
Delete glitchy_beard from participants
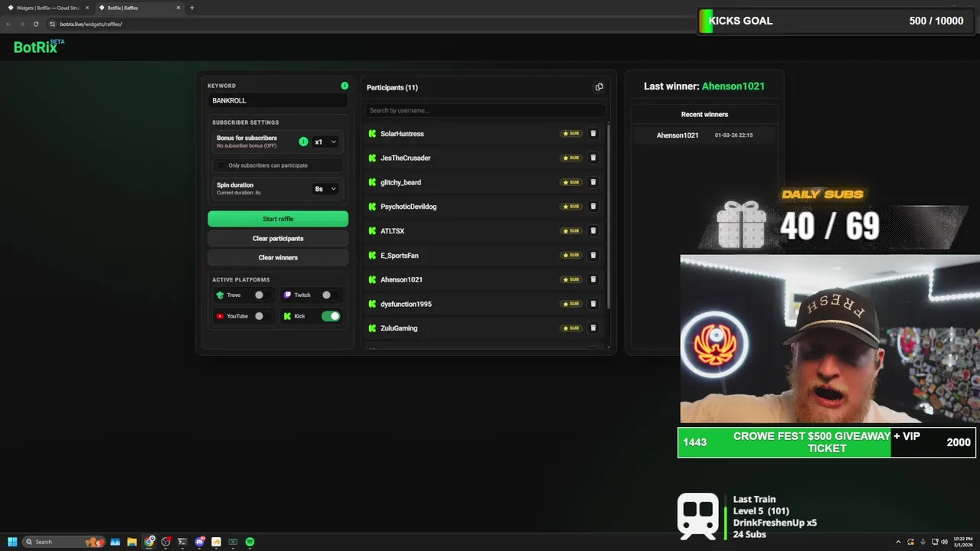coord(593,182)
